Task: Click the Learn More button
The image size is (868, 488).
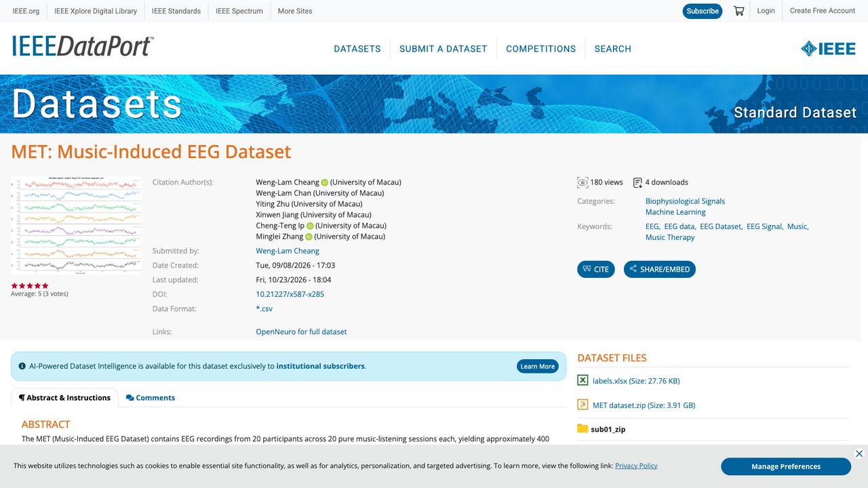Action: pyautogui.click(x=538, y=366)
